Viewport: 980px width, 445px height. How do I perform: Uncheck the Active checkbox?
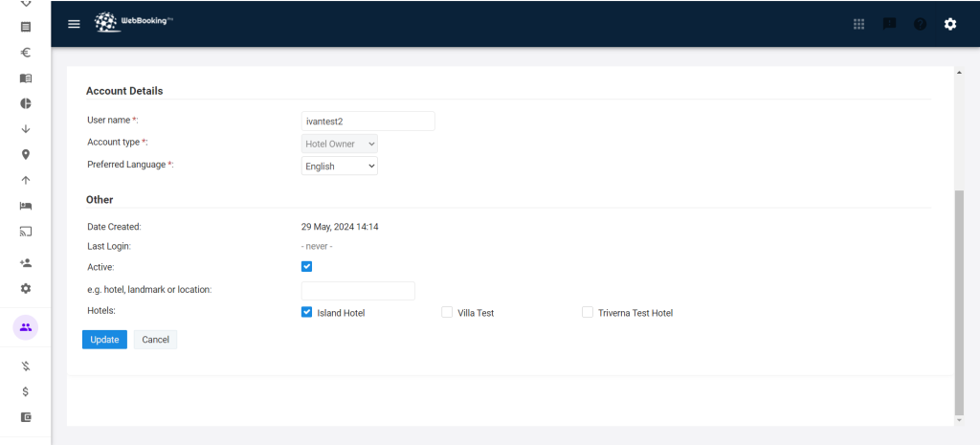307,267
